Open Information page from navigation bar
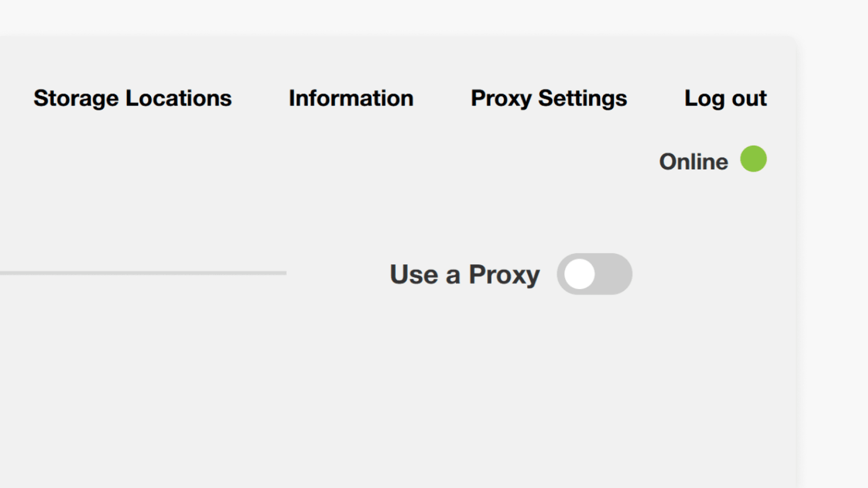Screen dimensions: 868x488 (x=351, y=99)
